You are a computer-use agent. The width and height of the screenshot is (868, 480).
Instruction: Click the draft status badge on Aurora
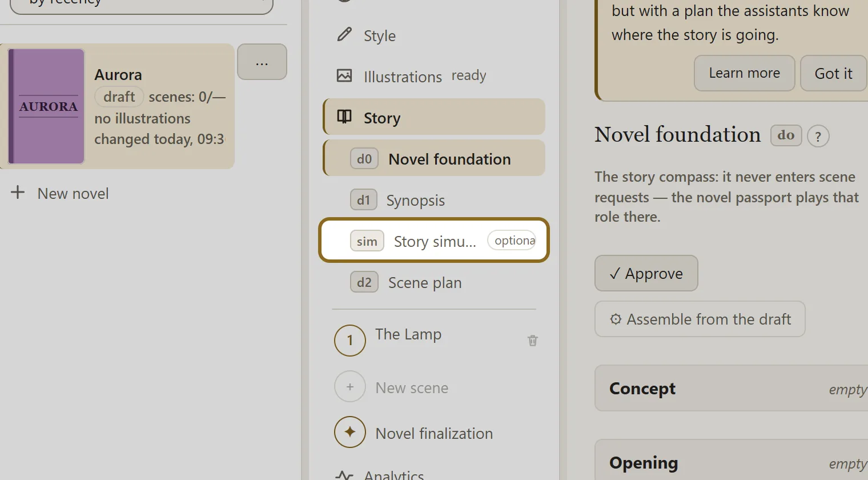[x=119, y=97]
